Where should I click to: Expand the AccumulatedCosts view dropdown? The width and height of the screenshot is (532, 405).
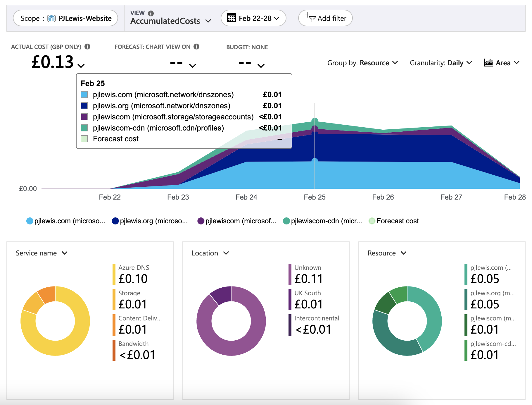point(171,21)
